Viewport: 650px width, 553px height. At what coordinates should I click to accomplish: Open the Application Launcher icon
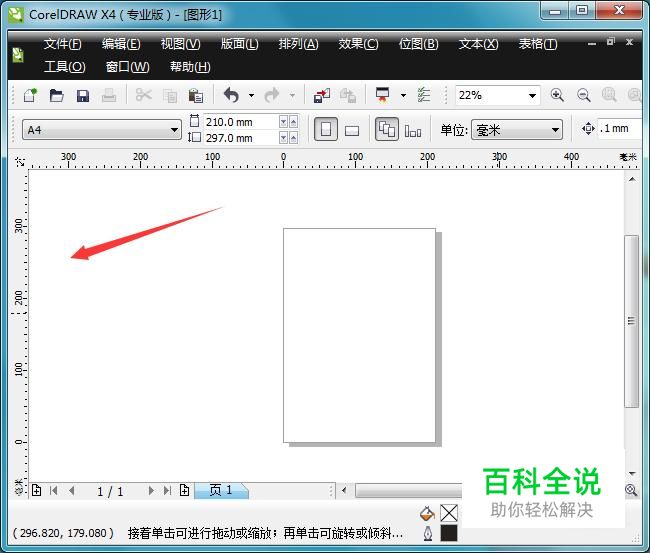click(382, 95)
